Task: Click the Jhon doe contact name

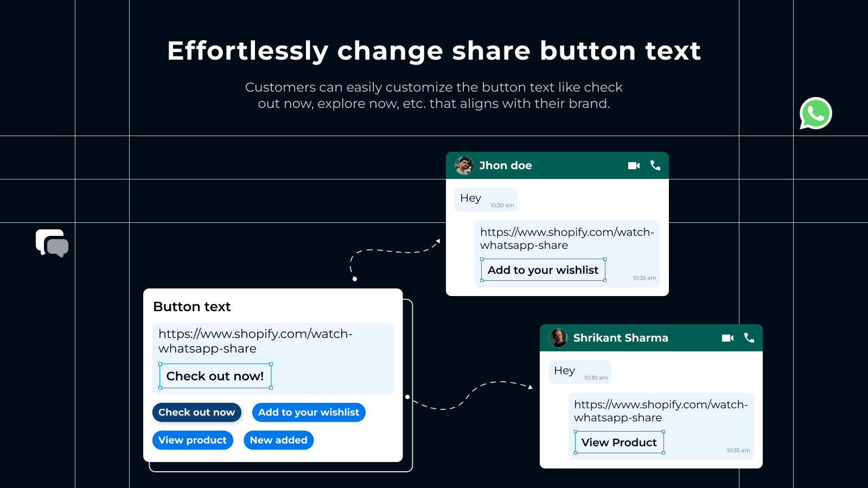Action: pyautogui.click(x=506, y=165)
